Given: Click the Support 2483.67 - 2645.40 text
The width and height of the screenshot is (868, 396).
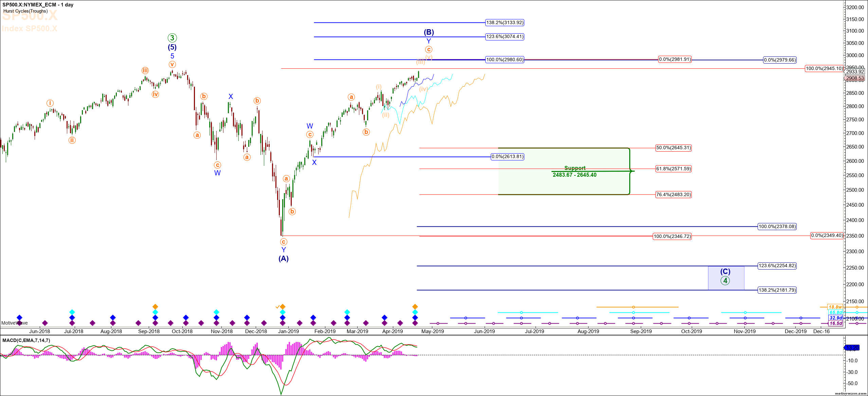Looking at the screenshot, I should pos(575,172).
